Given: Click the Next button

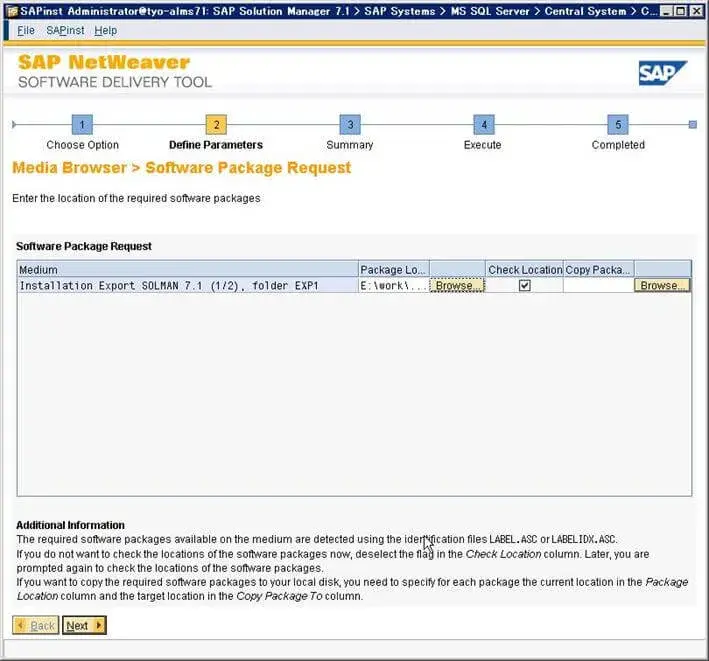Looking at the screenshot, I should 84,625.
